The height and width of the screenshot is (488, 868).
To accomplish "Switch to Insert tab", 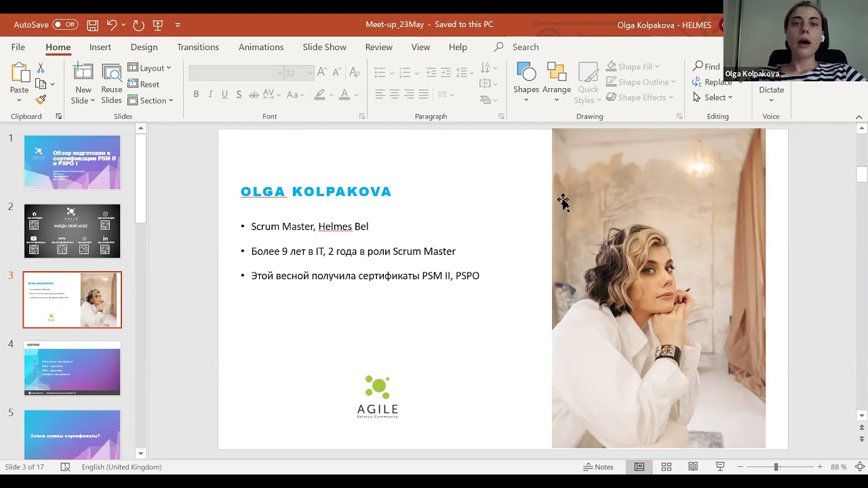I will click(x=100, y=47).
